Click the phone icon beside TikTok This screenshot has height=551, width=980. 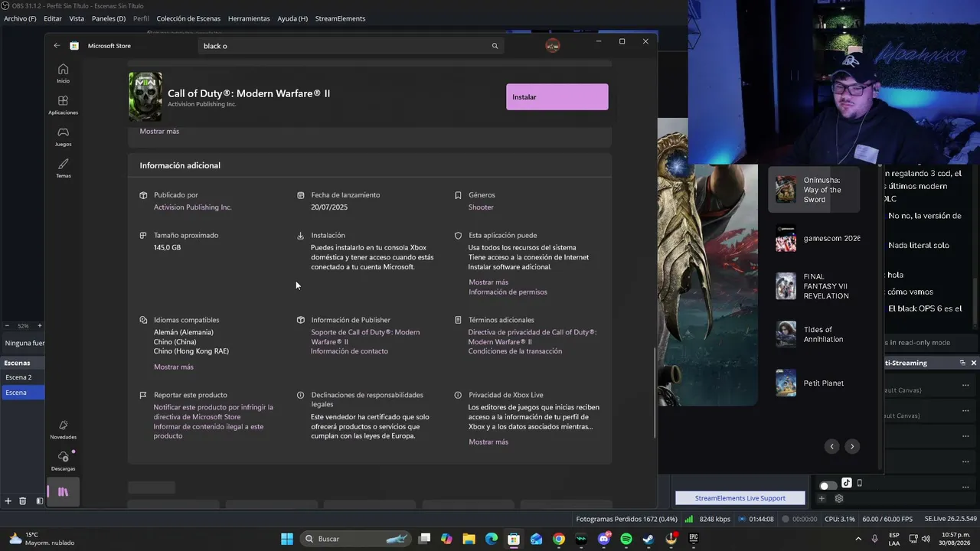859,483
